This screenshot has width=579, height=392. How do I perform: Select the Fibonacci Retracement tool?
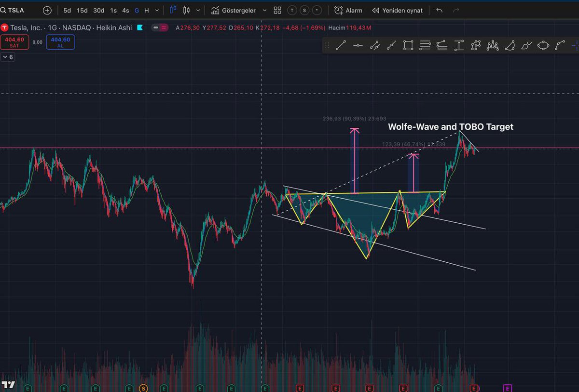click(x=425, y=46)
